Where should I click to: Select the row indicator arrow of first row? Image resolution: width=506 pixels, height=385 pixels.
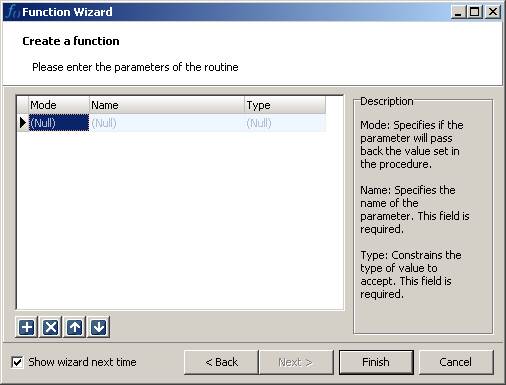point(23,123)
